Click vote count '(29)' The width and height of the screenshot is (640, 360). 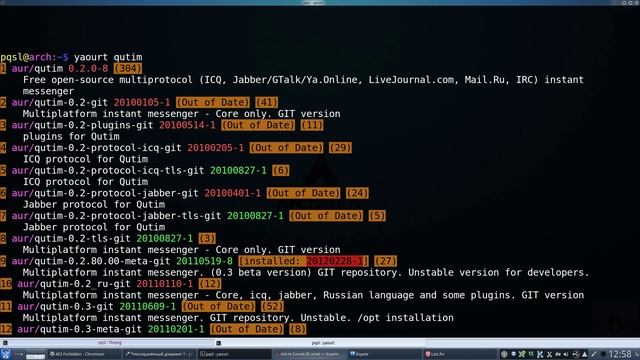340,148
